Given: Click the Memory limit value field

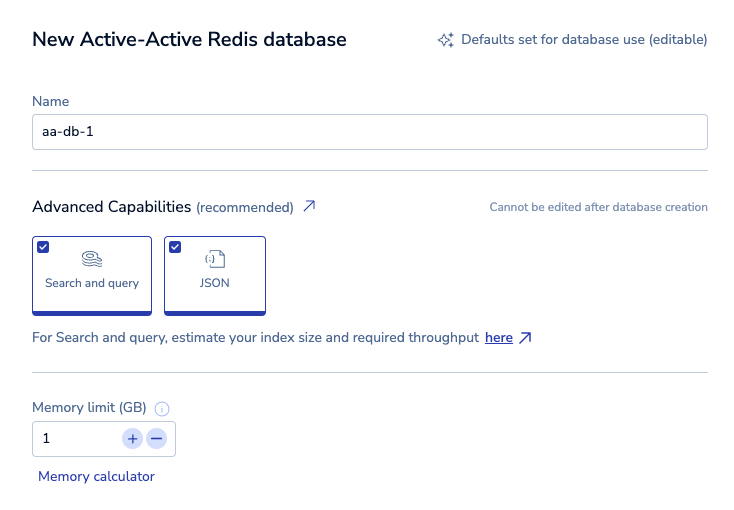Looking at the screenshot, I should [x=75, y=439].
